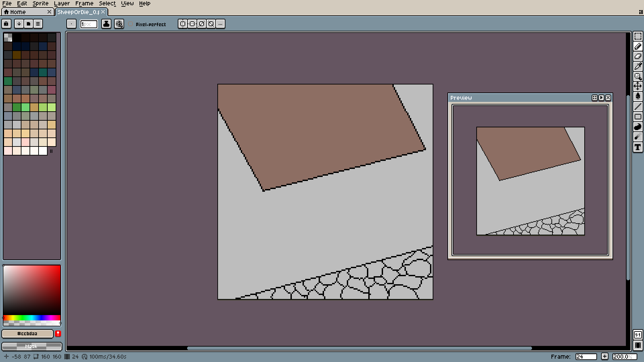Open the palette options hamburger menu
Image resolution: width=644 pixels, height=362 pixels.
(x=38, y=24)
